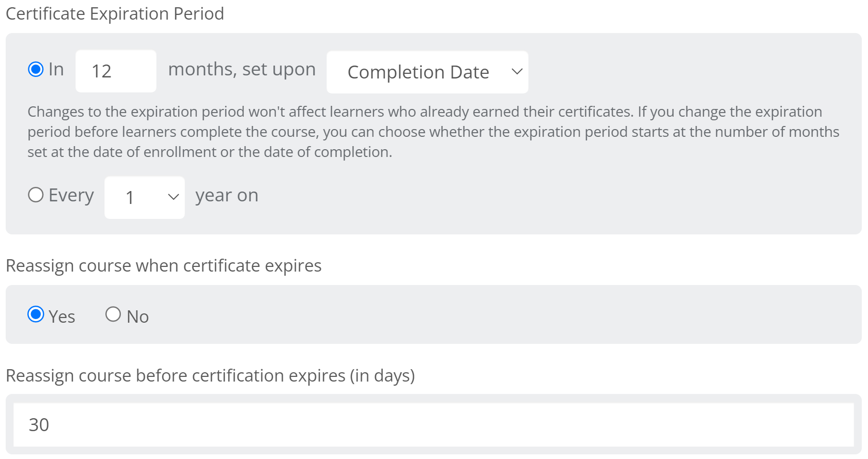Click the "Reassign course before certification expires" label
The width and height of the screenshot is (868, 459).
[x=210, y=375]
